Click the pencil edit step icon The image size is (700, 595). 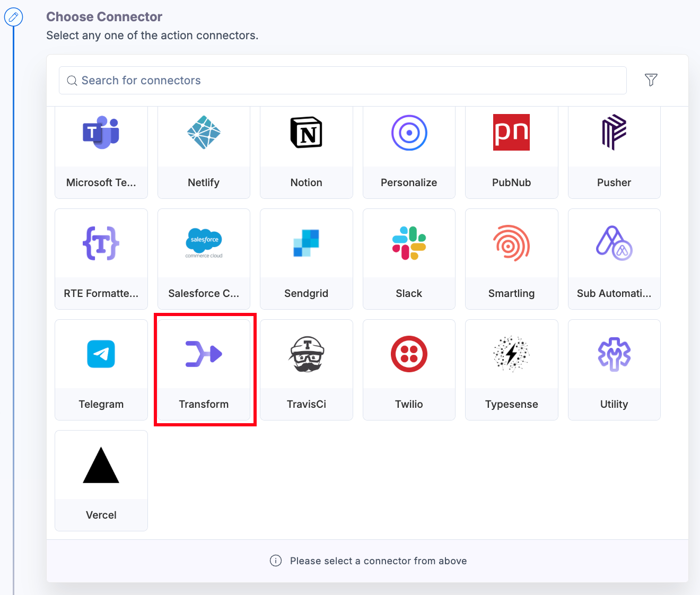point(14,17)
